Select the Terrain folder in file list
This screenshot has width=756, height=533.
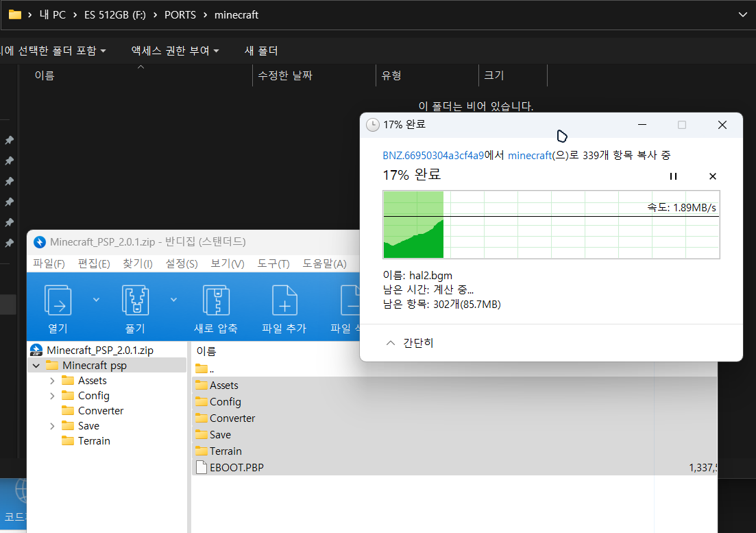click(x=225, y=451)
